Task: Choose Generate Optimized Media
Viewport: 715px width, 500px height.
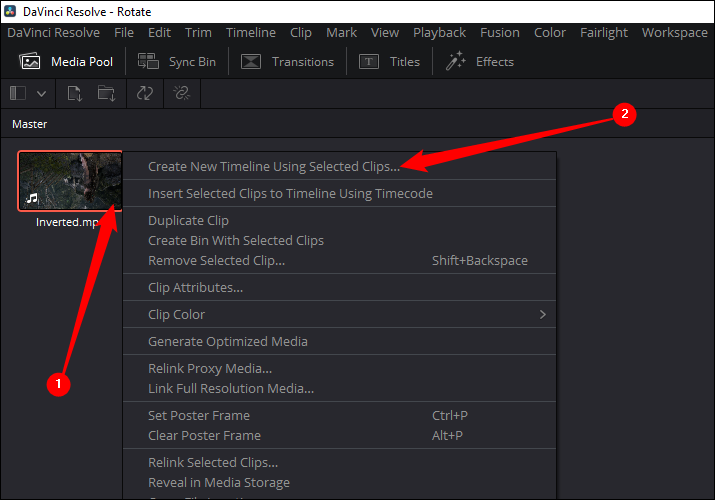Action: pos(228,341)
